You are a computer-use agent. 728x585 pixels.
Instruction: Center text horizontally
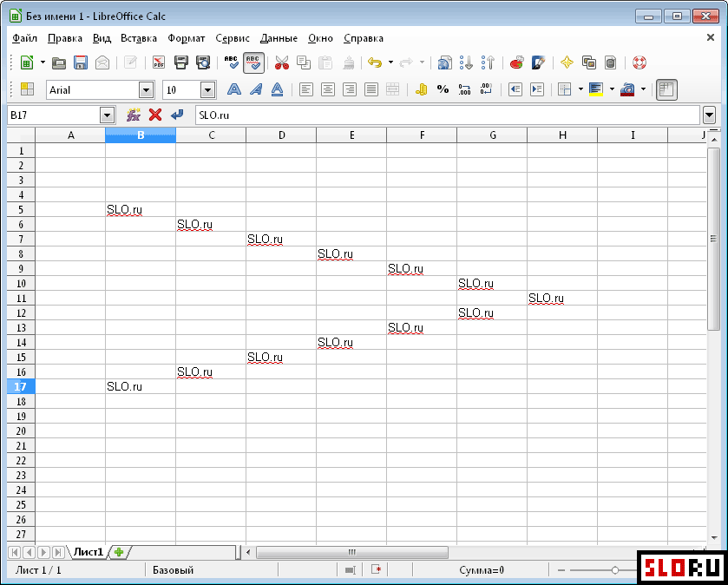click(x=328, y=89)
